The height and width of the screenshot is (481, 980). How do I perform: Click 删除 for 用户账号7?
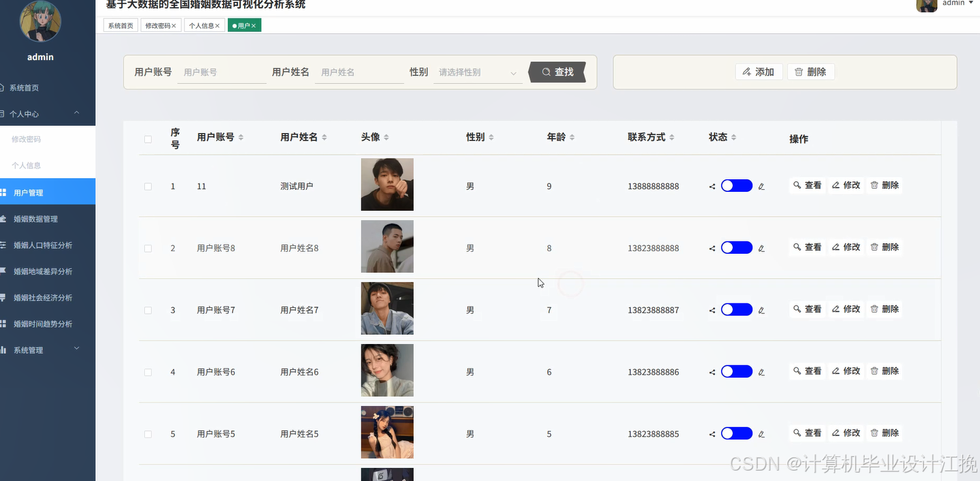click(885, 309)
